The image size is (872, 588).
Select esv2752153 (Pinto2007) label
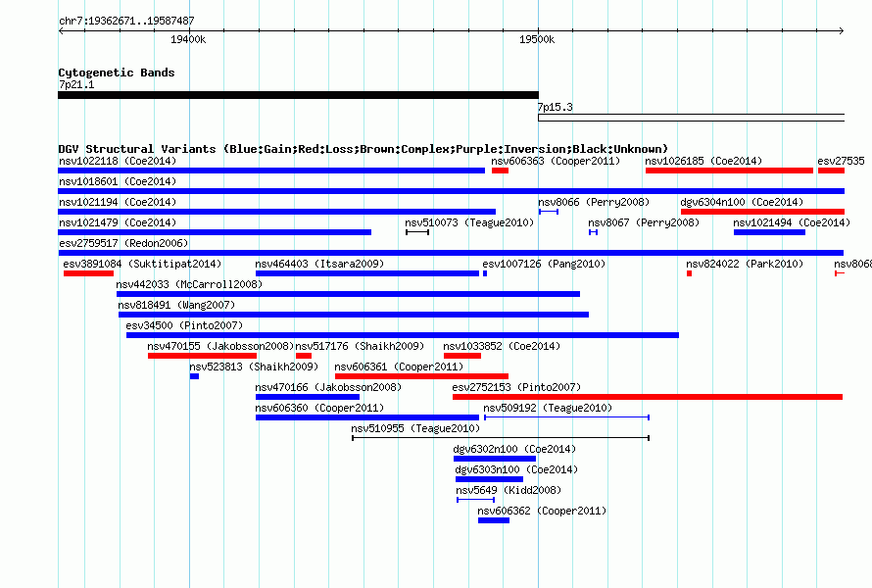[x=516, y=387]
